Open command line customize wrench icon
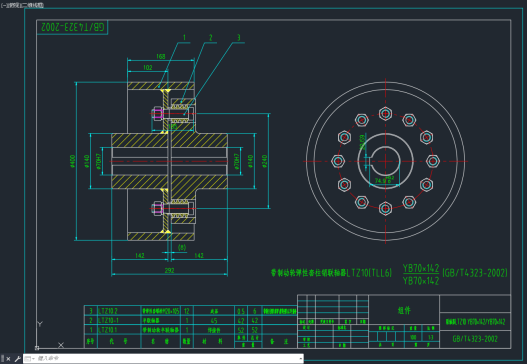Screen dimensions: 527x364 tap(17, 359)
